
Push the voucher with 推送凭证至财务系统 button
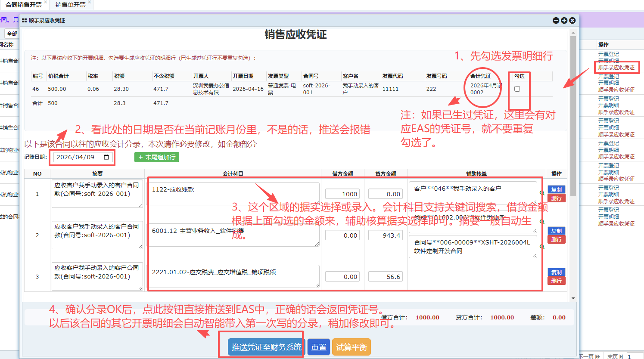pos(266,347)
